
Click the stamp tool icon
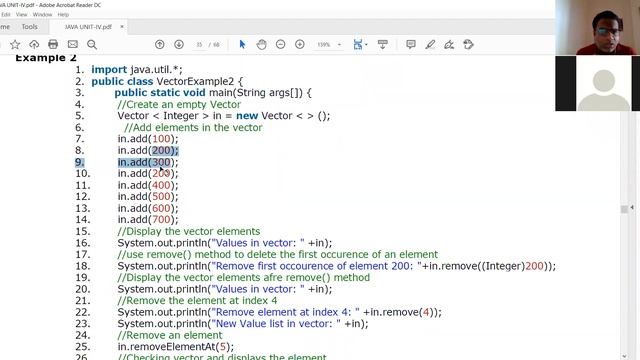(x=468, y=44)
